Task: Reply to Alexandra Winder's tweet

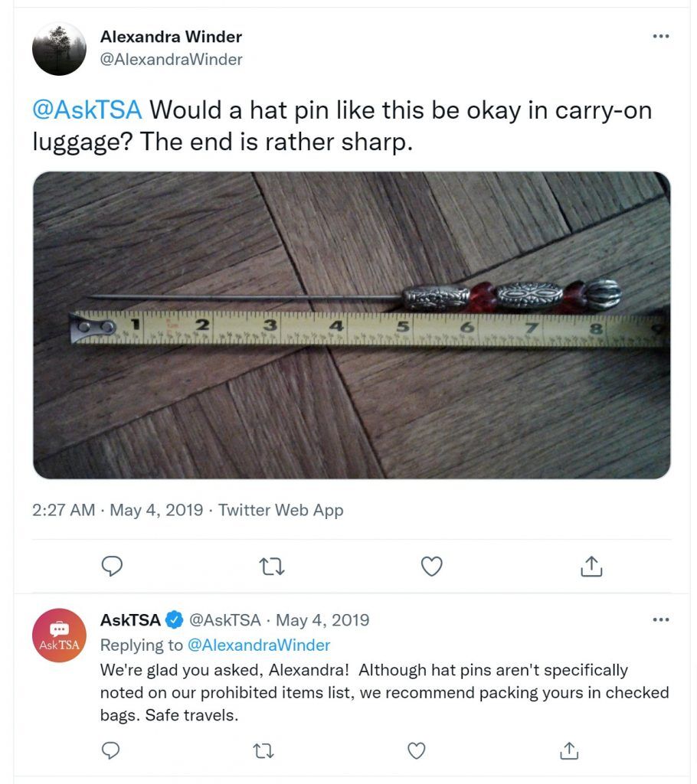Action: [x=112, y=566]
